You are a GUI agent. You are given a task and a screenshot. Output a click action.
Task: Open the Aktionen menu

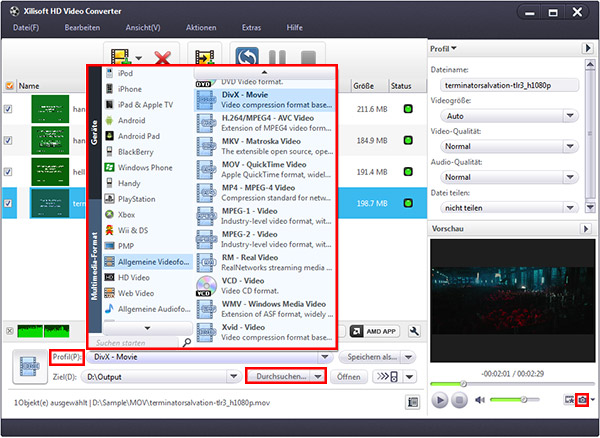coord(201,28)
